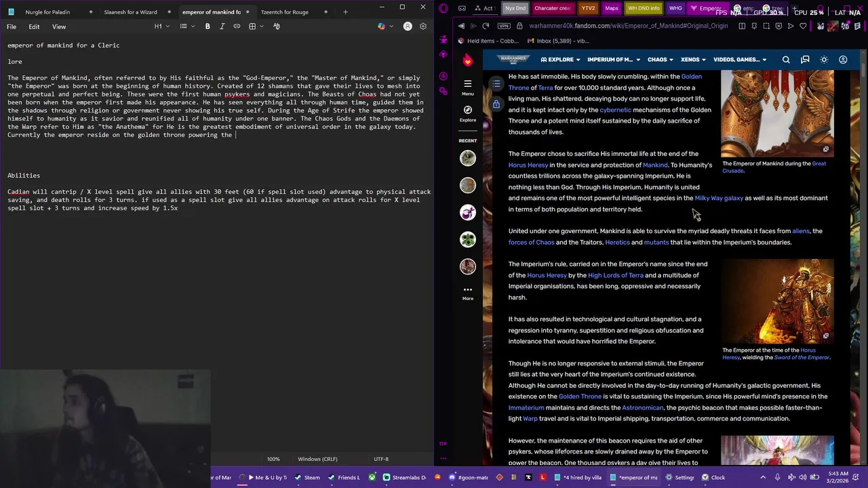Toggle italic formatting in Notepad
This screenshot has height=488, width=868.
coord(222,26)
